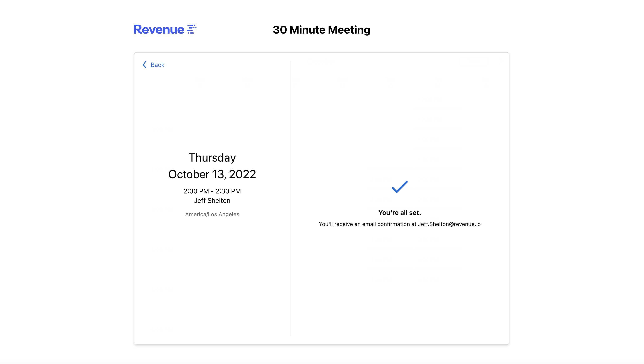Viewport: 644px width, 364px height.
Task: Click the Back chevron arrow
Action: click(x=144, y=65)
